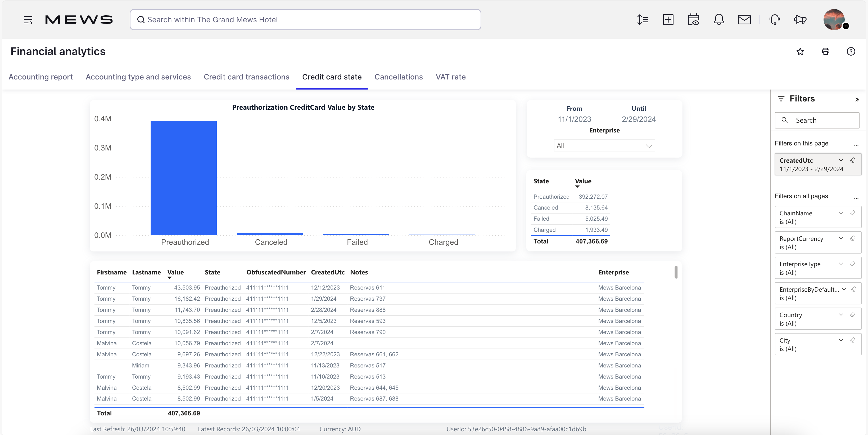This screenshot has height=435, width=868.
Task: Select the Failed bar in chart
Action: (x=356, y=234)
